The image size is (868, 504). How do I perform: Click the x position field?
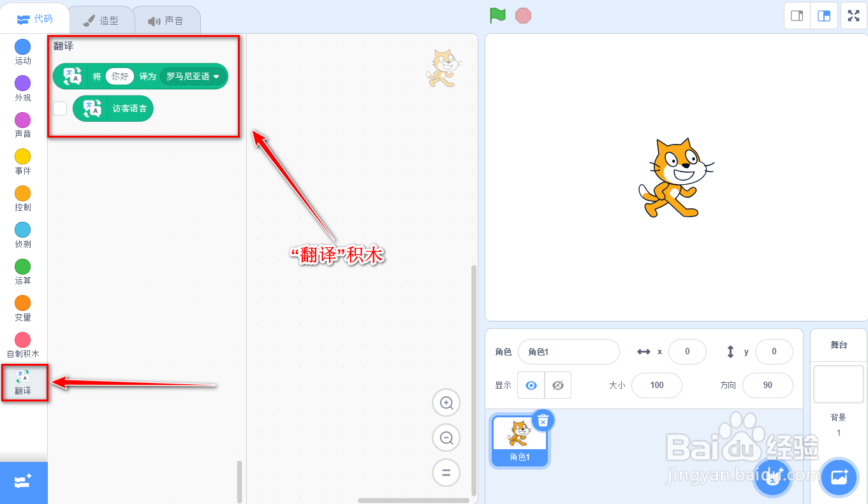688,352
